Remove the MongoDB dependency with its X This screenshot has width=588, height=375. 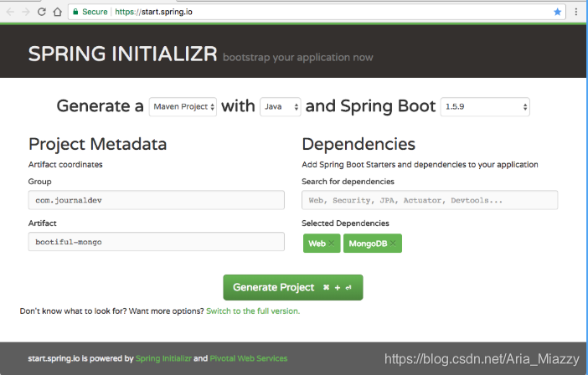click(393, 244)
